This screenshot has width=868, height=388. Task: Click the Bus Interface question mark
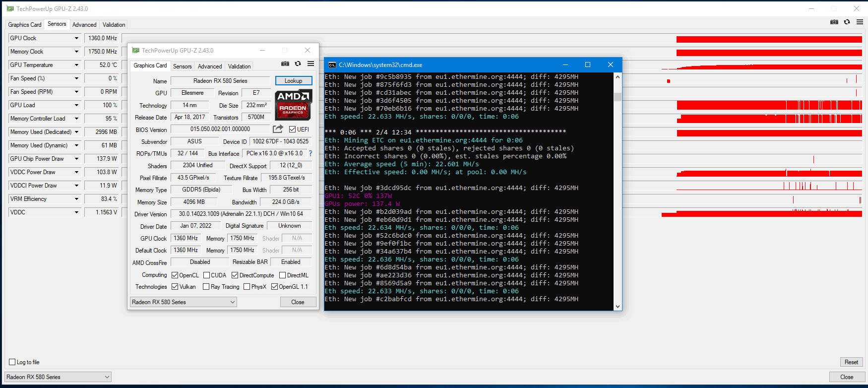click(x=310, y=153)
